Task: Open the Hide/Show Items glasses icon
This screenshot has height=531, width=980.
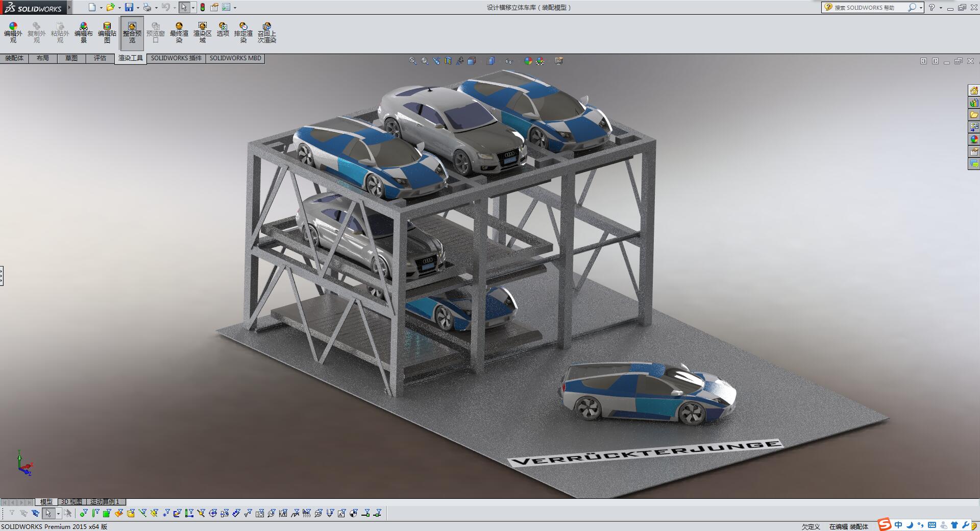Action: point(509,61)
